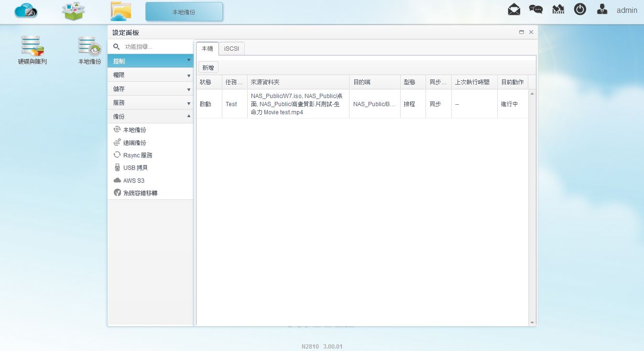Sort by 任務 column header
The image size is (644, 351).
235,82
